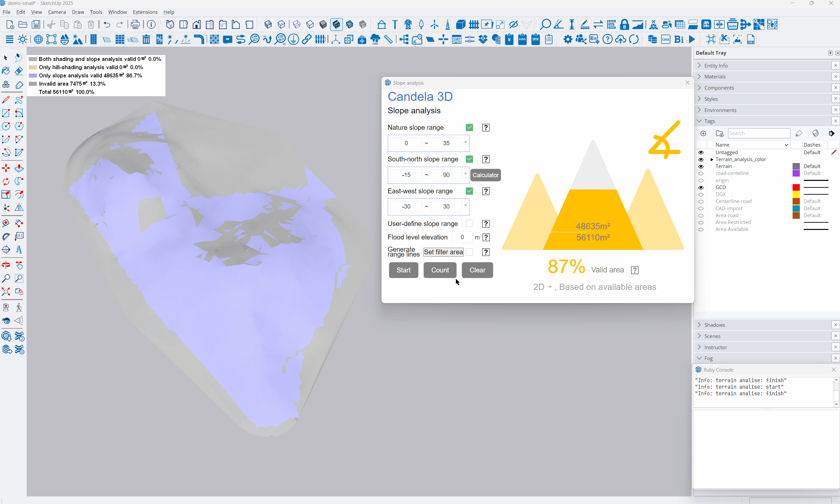
Task: Choose the Push/Pull tool
Action: [x=19, y=168]
